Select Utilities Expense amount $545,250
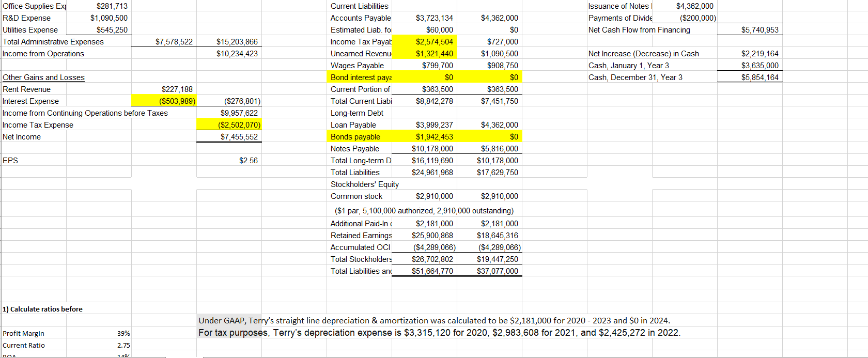Screen dimensions: 868x358 click(112, 30)
